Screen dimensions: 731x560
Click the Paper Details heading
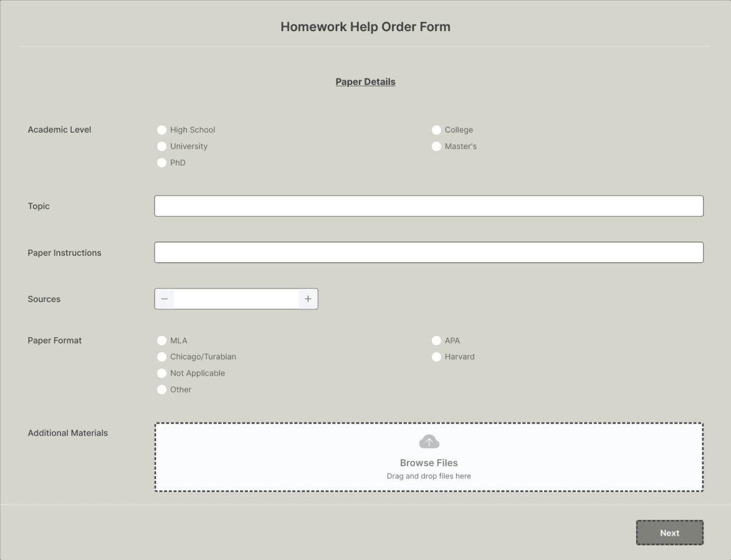pos(365,81)
